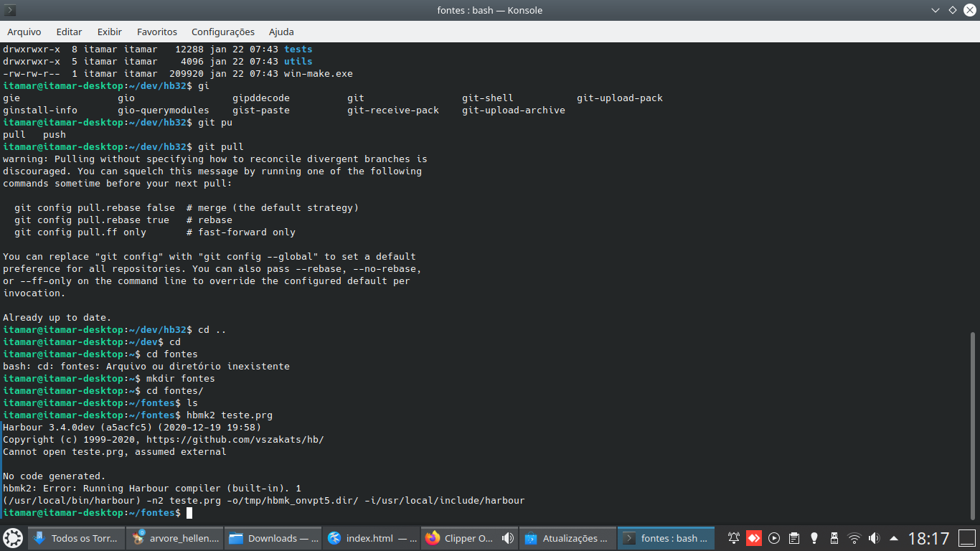This screenshot has height=551, width=980.
Task: Open the Favoritos menu
Action: point(157,32)
